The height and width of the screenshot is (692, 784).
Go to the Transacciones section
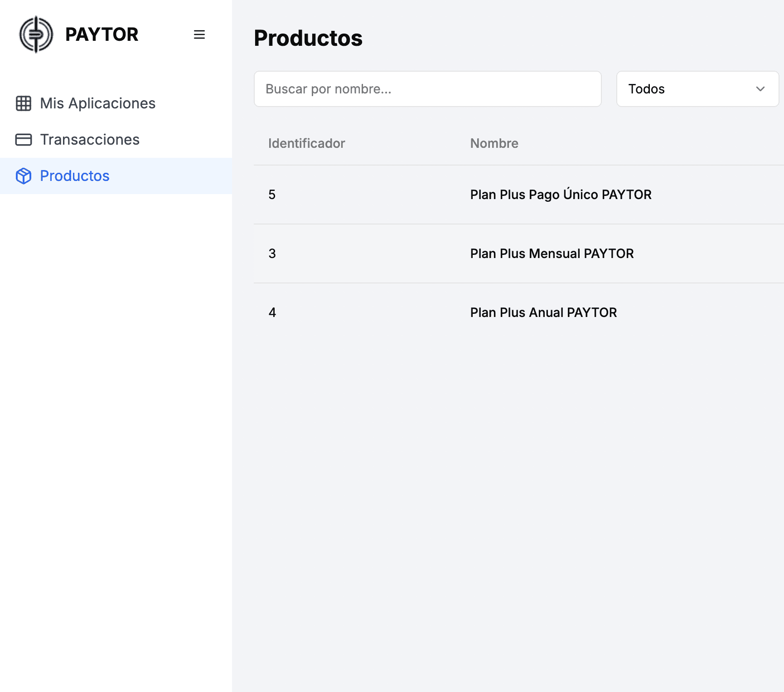pos(116,140)
